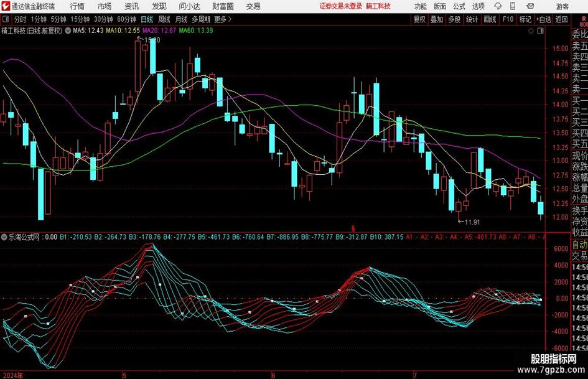Screen dimensions: 588x379
Task: Click B10: 387.15 indicator value
Action: tap(386, 237)
